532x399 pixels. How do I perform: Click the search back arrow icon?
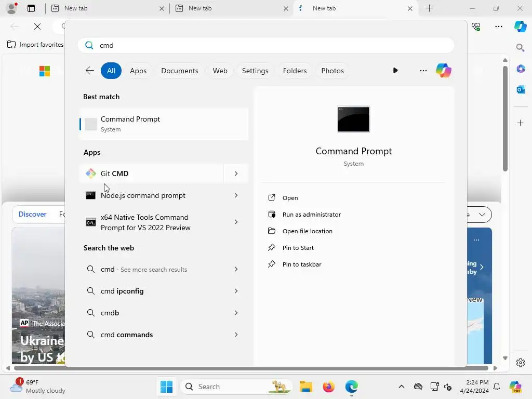pos(89,71)
